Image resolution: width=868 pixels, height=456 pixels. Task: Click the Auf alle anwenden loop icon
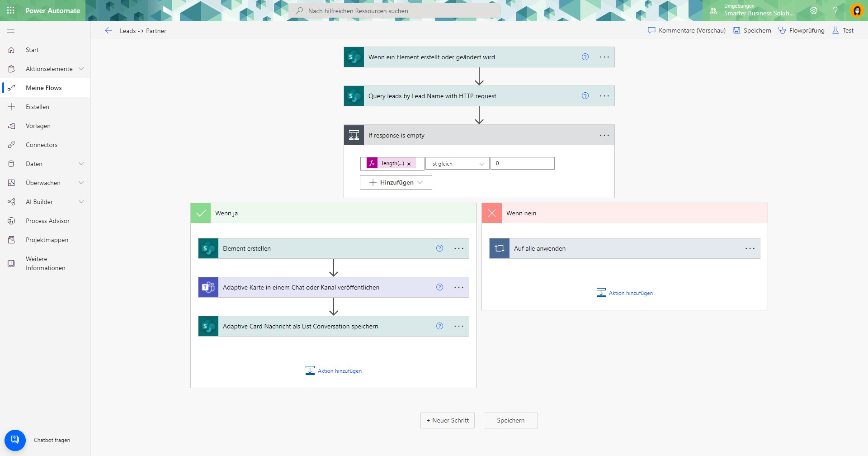499,248
